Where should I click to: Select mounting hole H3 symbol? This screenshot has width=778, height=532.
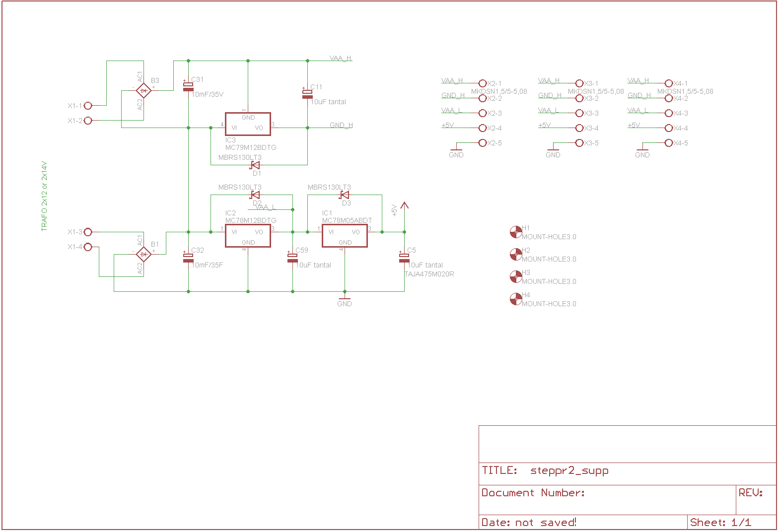(516, 276)
